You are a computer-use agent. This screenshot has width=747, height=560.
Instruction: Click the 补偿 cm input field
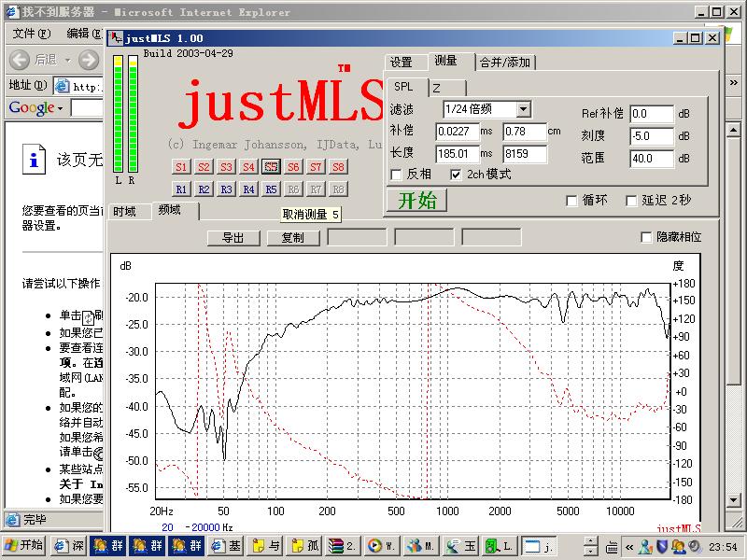(525, 132)
